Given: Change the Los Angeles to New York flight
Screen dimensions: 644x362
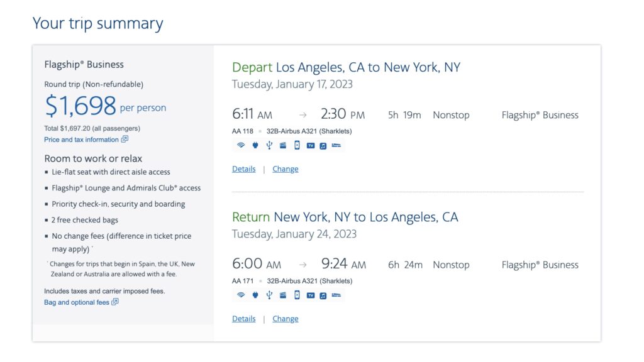Looking at the screenshot, I should pos(286,169).
